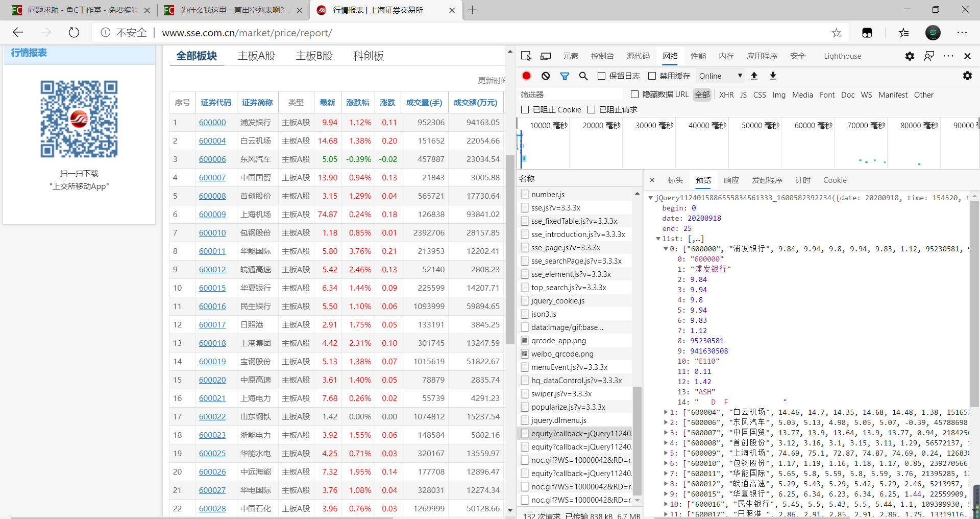Click the page table vertical scrollbar
The width and height of the screenshot is (980, 519).
(x=510, y=249)
